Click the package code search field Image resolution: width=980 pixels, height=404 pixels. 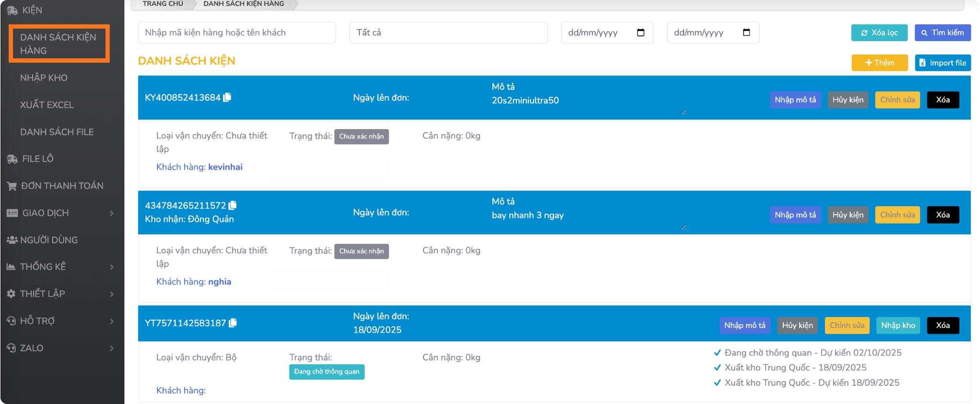click(236, 33)
